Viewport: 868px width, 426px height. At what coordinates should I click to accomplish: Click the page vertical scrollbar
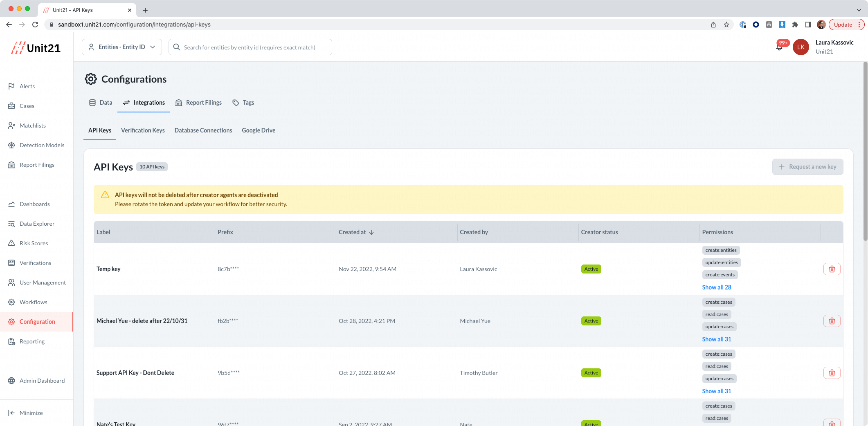tap(865, 151)
